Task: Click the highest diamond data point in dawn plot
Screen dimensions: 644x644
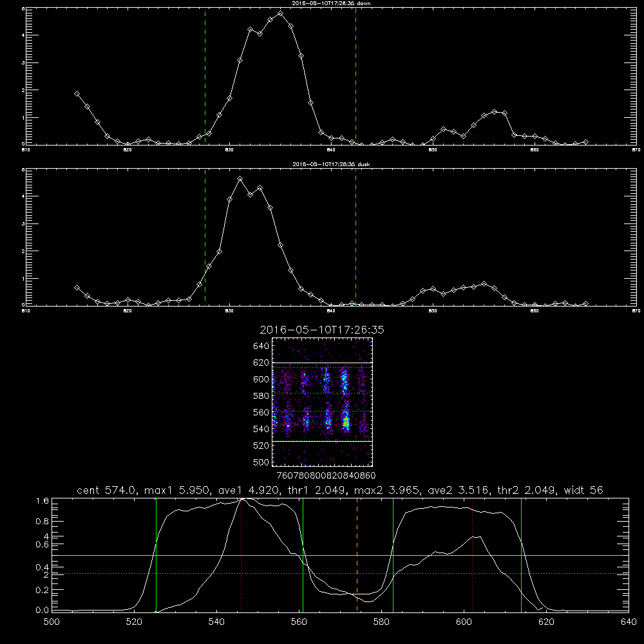Action: 281,13
